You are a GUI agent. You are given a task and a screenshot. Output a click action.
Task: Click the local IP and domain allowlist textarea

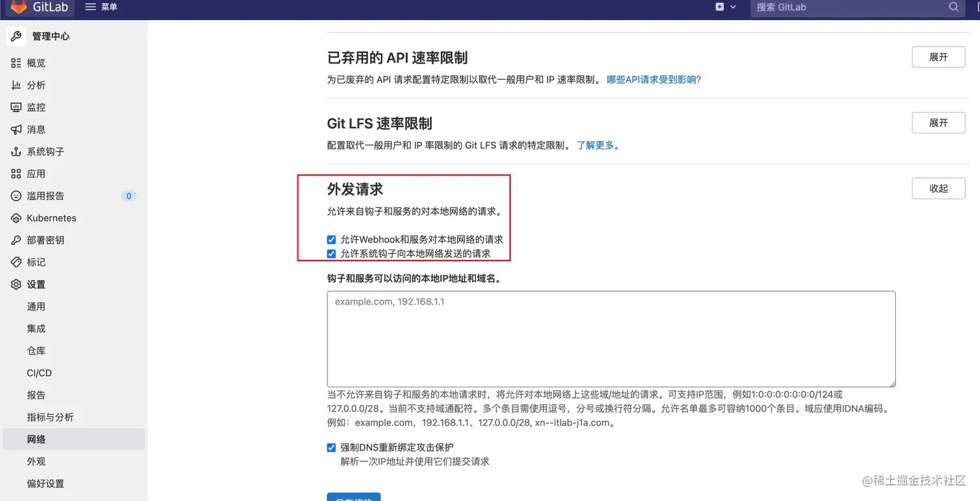[611, 339]
